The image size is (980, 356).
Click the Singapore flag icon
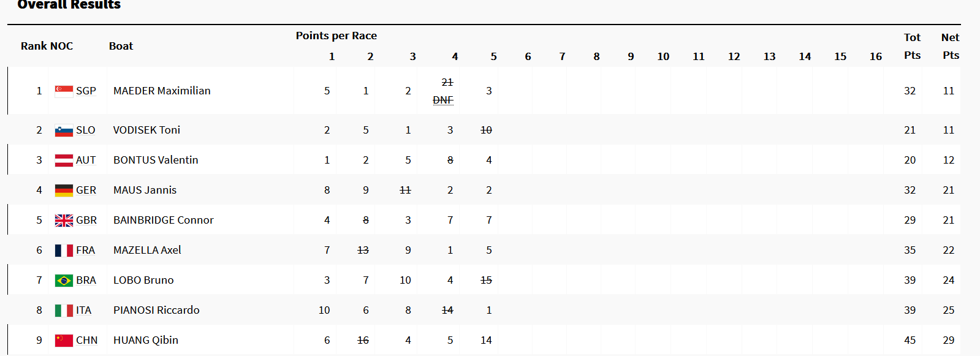[x=64, y=91]
